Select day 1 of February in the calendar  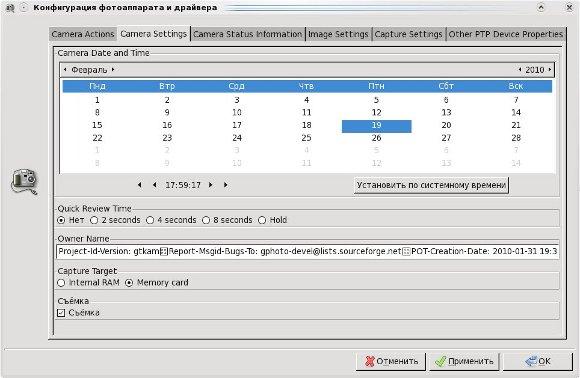[97, 100]
